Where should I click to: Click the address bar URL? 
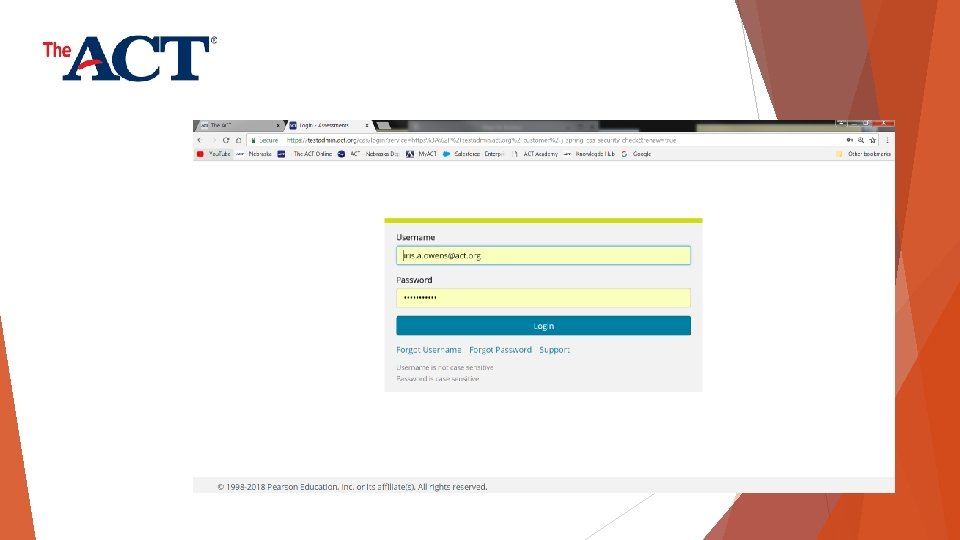481,140
